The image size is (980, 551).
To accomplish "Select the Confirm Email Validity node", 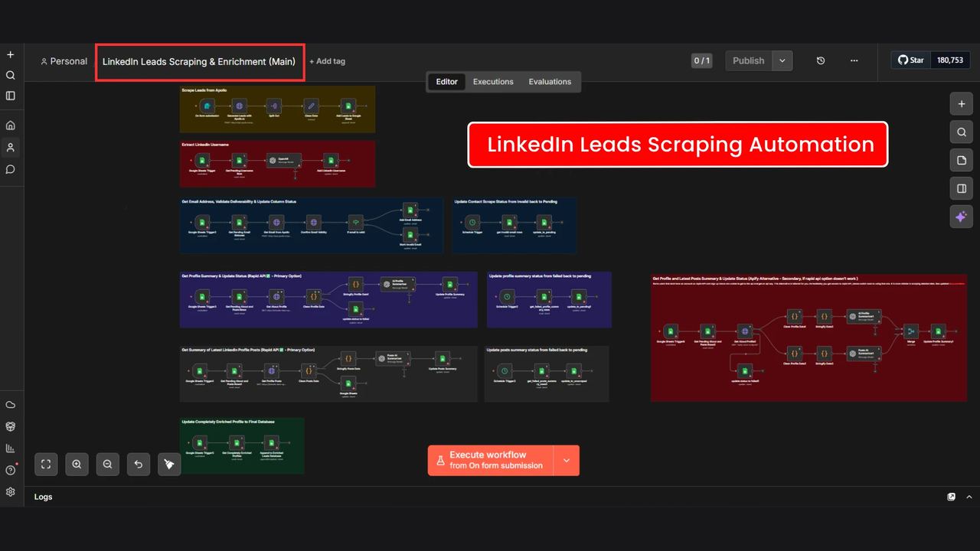I will tap(314, 221).
